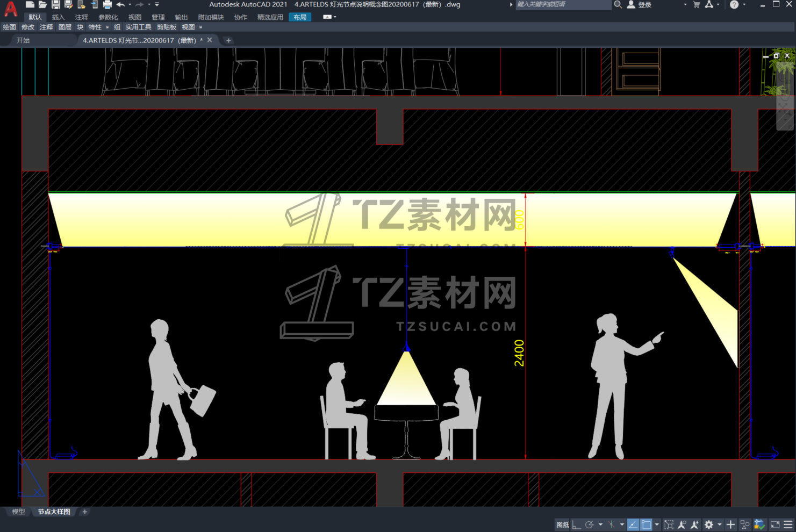This screenshot has width=796, height=532.
Task: Toggle auto-scale annotation icon in status bar
Action: tap(695, 524)
